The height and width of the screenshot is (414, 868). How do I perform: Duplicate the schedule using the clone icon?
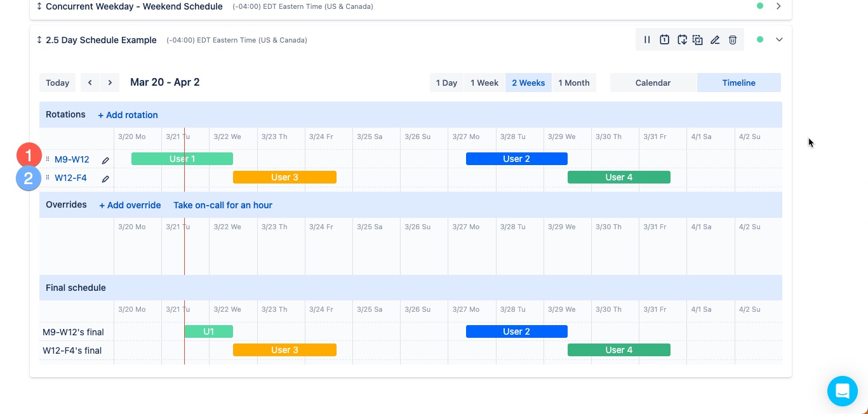[697, 39]
